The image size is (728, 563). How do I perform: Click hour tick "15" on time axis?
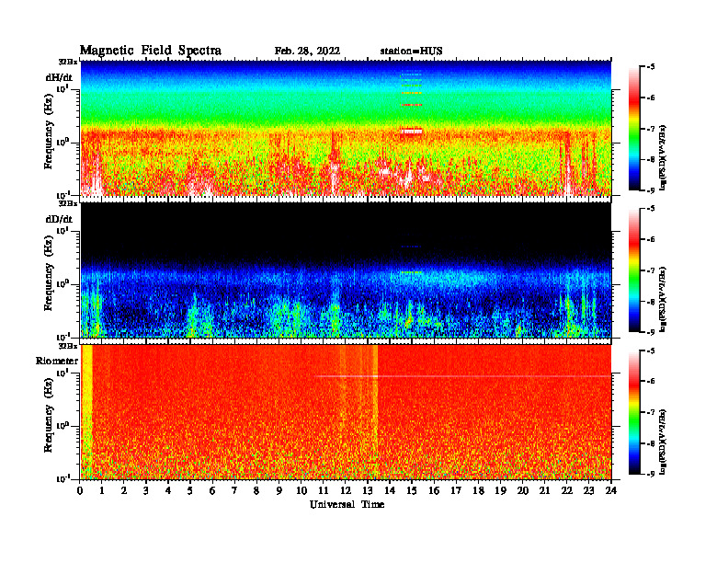pyautogui.click(x=412, y=491)
